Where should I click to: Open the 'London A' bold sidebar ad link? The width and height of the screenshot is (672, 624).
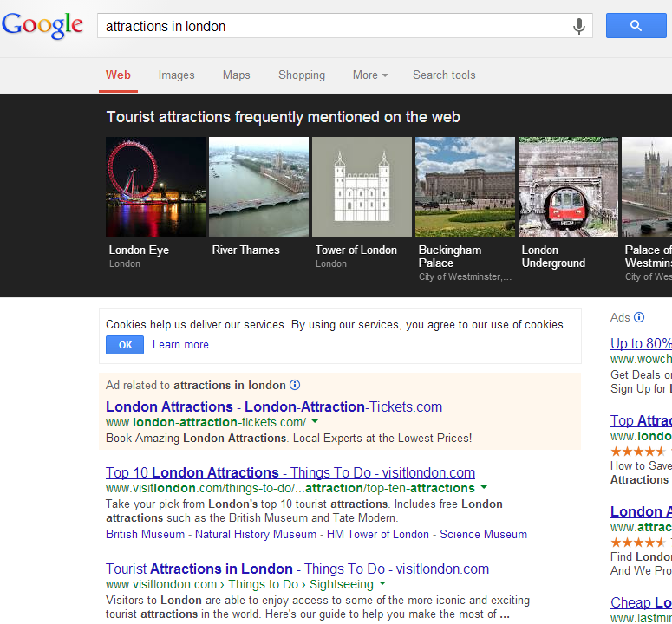click(x=641, y=511)
